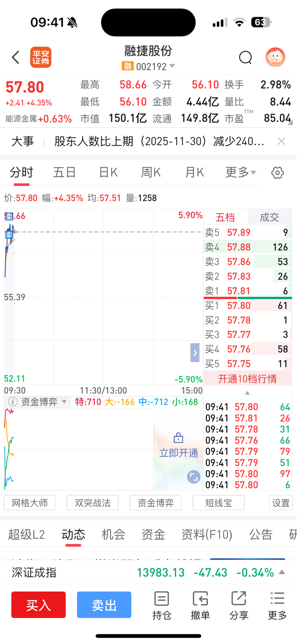Expand the 更多 chart period dropdown
Screen dimensions: 297x644
pos(241,173)
